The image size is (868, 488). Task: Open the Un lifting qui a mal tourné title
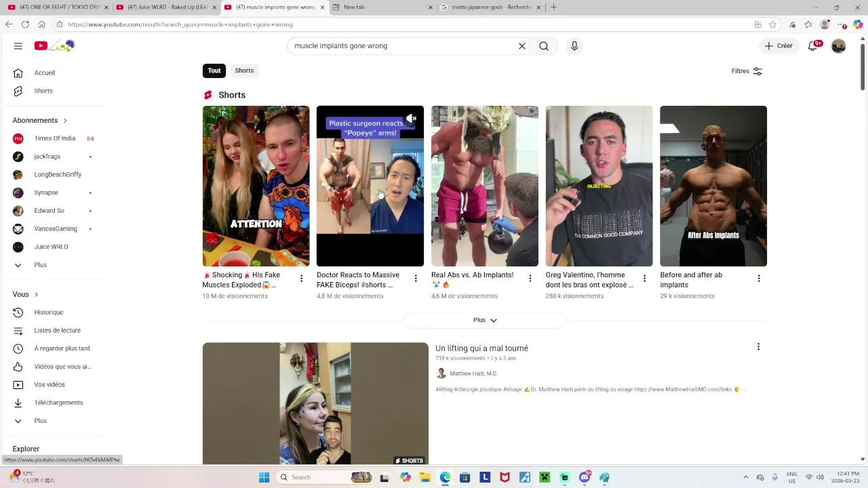(481, 348)
